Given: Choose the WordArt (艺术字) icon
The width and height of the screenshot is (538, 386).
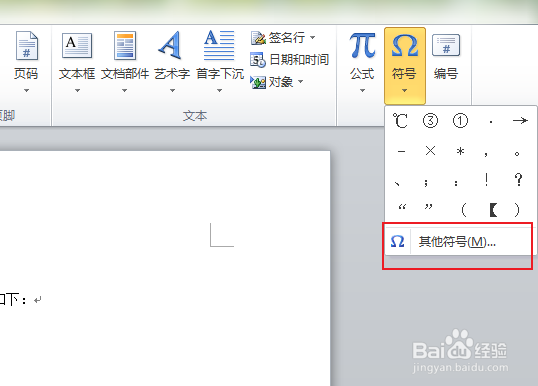Looking at the screenshot, I should (x=171, y=45).
